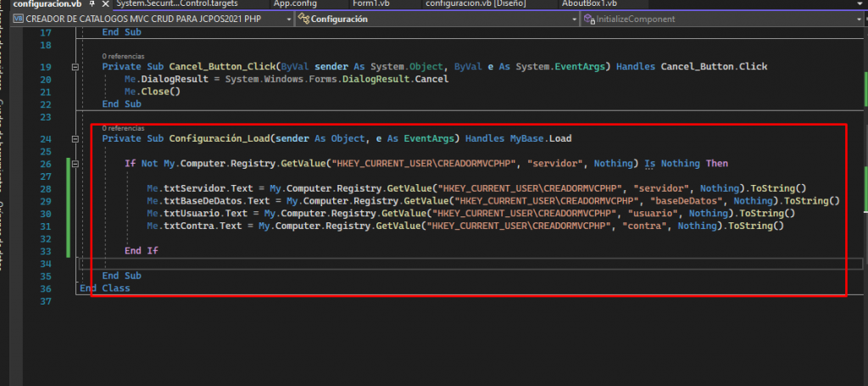This screenshot has width=868, height=386.
Task: Close the configuracion.vb tab
Action: [105, 5]
